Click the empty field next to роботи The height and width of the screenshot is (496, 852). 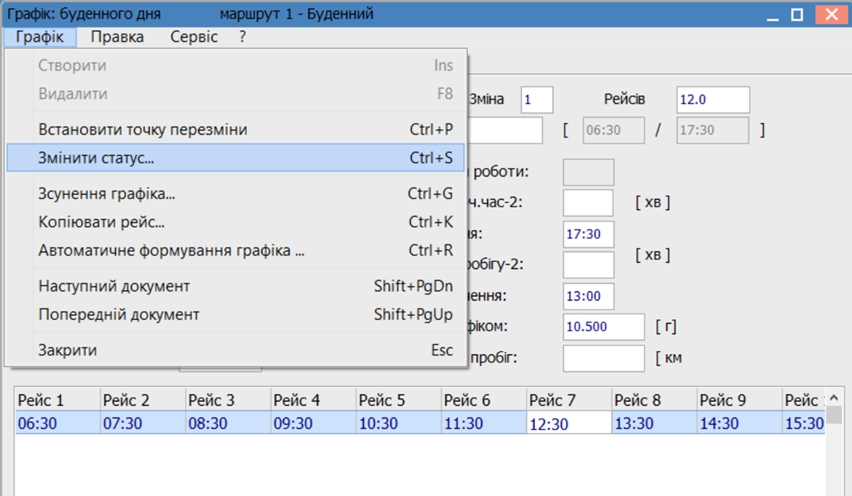(588, 172)
